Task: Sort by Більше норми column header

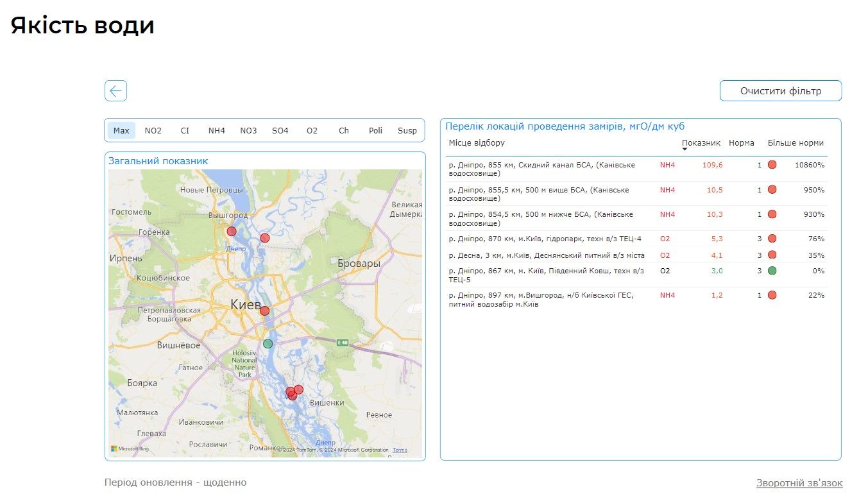Action: pos(796,143)
